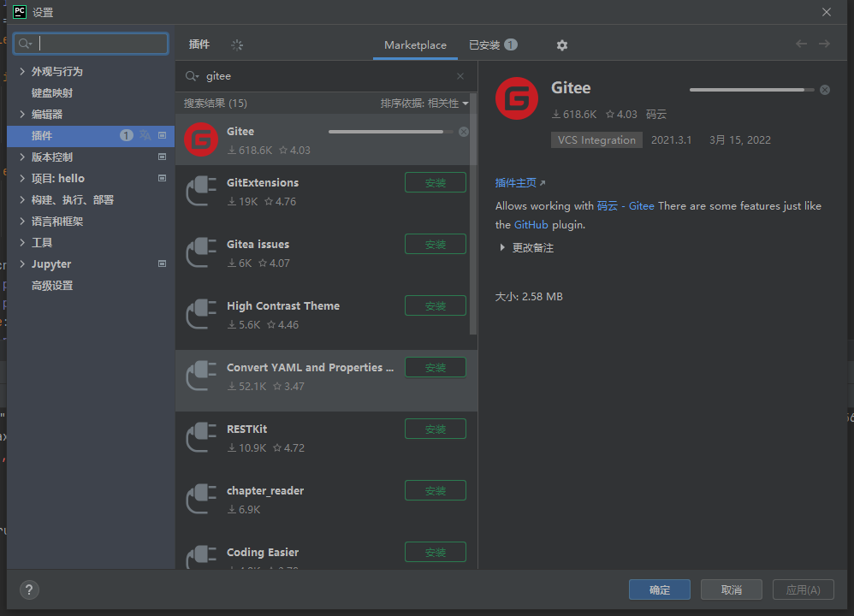Focus the plugin search field containing gitee
The width and height of the screenshot is (854, 616).
pyautogui.click(x=326, y=76)
